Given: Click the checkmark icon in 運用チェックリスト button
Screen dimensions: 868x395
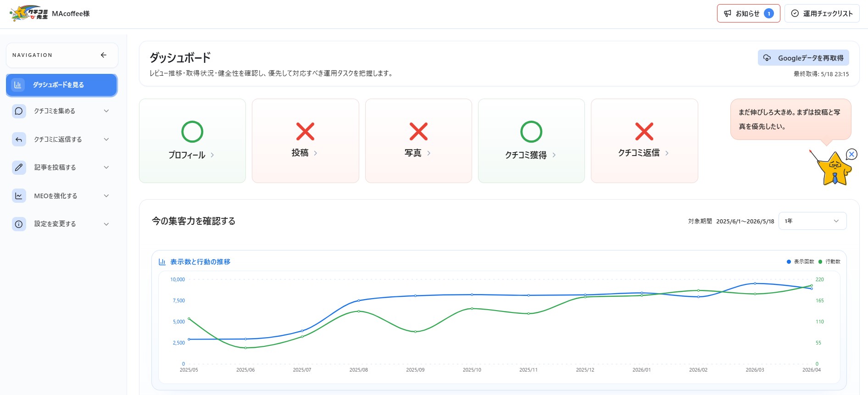Looking at the screenshot, I should [x=795, y=14].
